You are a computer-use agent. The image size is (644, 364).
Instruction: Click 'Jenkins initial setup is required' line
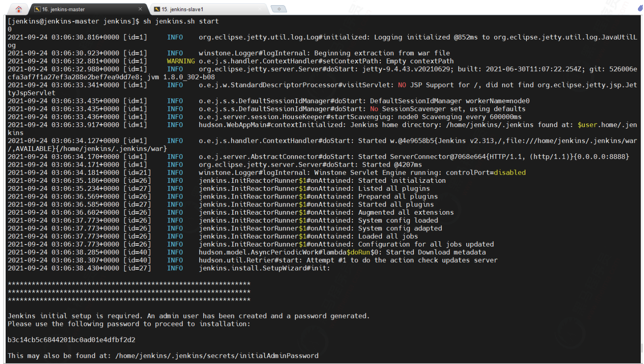pyautogui.click(x=189, y=316)
